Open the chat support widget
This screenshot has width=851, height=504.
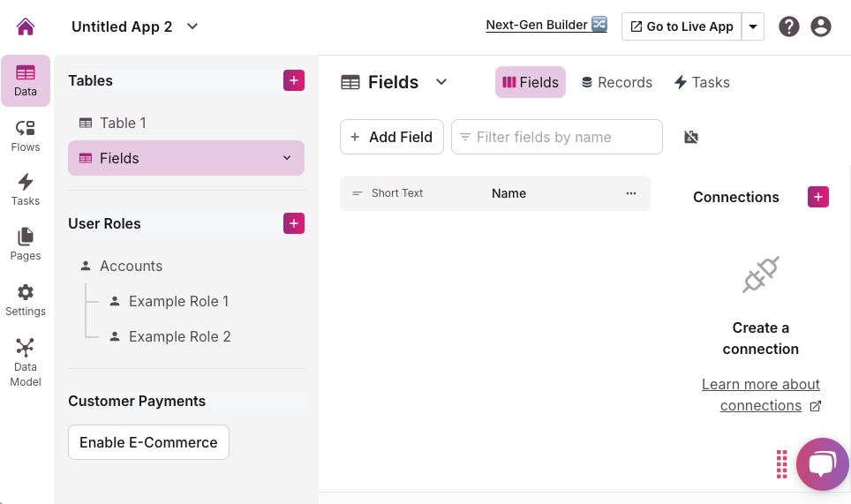click(x=822, y=464)
